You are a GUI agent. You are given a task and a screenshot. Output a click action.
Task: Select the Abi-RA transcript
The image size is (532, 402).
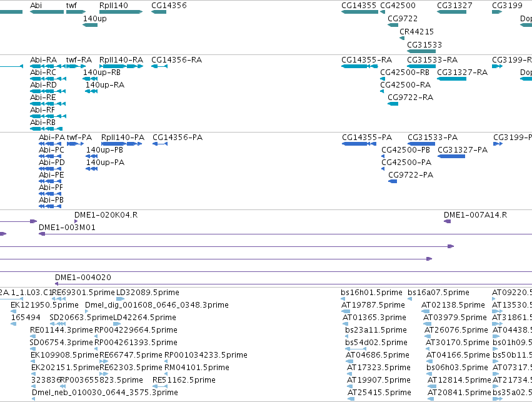(48, 66)
